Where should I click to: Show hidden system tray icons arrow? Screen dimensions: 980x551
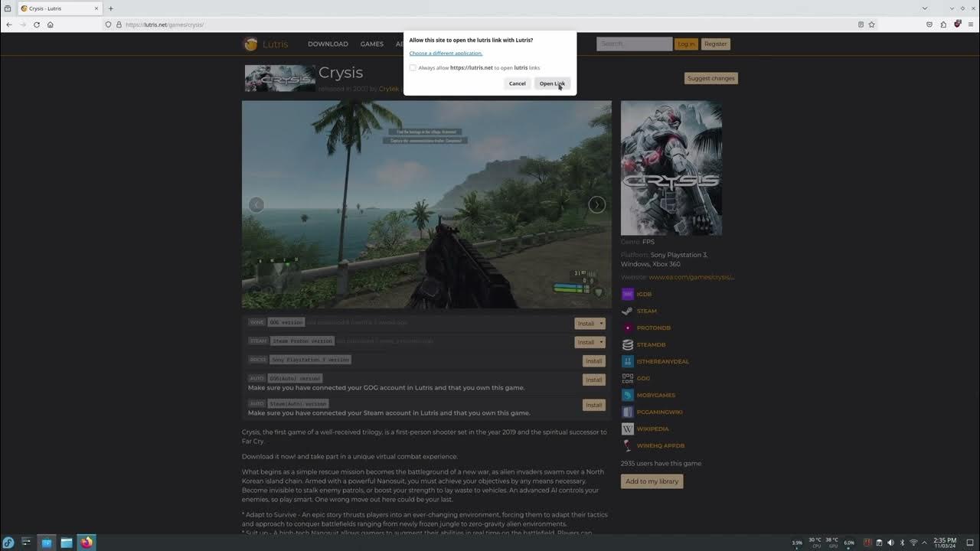point(924,543)
